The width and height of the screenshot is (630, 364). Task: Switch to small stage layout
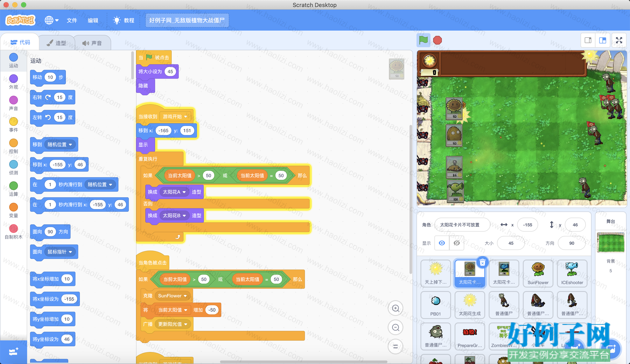click(x=588, y=40)
